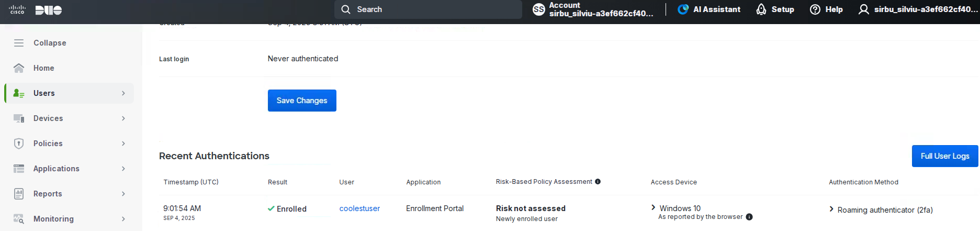Click the Setup rocket icon
The image size is (980, 231).
click(761, 9)
